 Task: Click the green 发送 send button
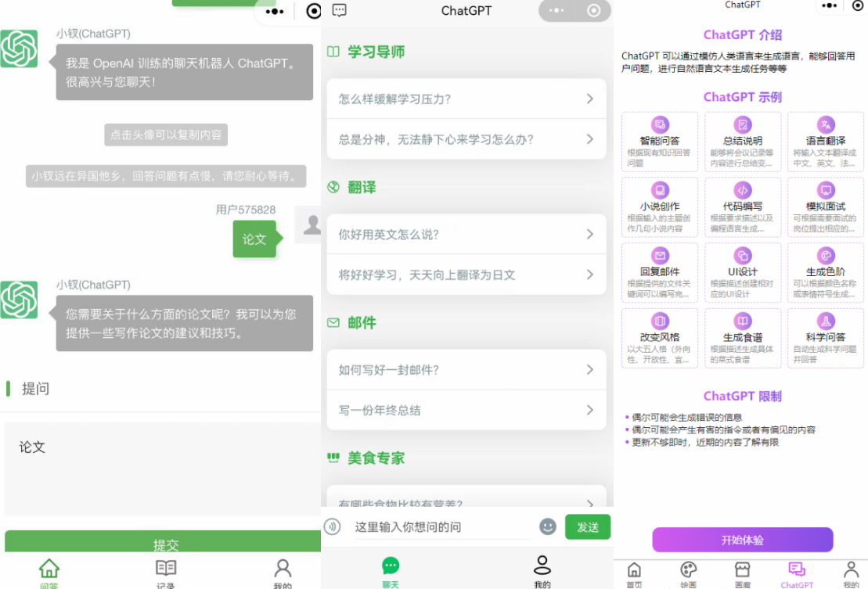[x=587, y=526]
